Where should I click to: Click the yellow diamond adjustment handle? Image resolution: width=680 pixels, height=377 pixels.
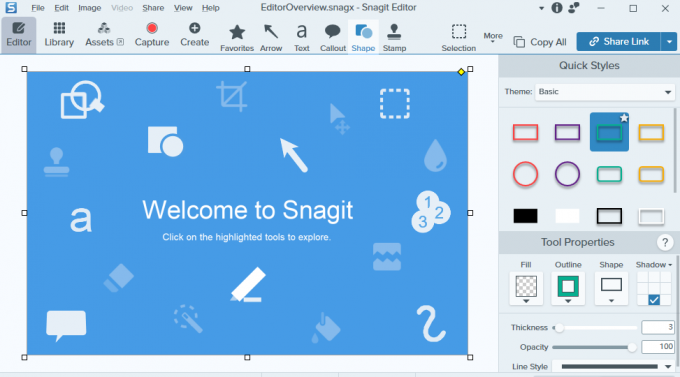click(461, 72)
